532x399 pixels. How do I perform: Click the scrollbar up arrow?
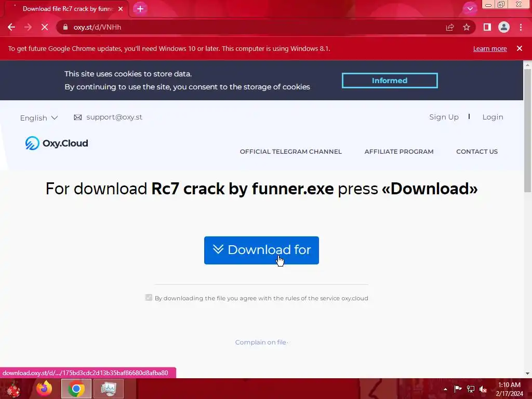(x=528, y=64)
